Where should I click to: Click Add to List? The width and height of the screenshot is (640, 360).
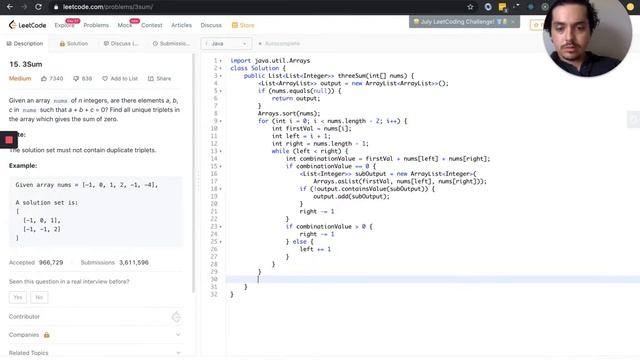coord(124,78)
